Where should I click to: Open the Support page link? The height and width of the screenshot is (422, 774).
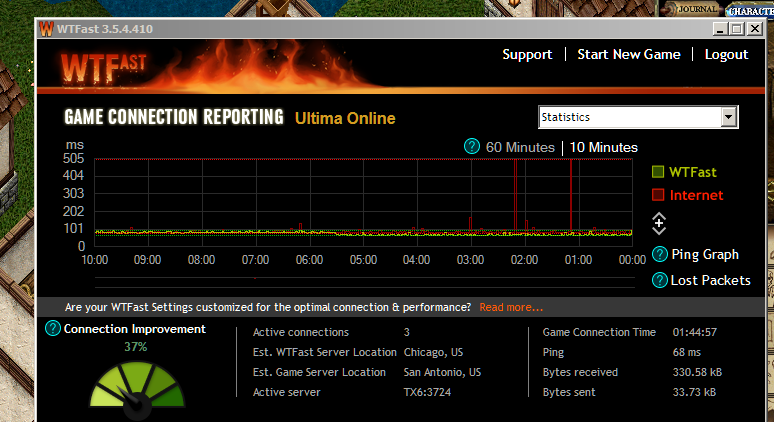[x=527, y=54]
